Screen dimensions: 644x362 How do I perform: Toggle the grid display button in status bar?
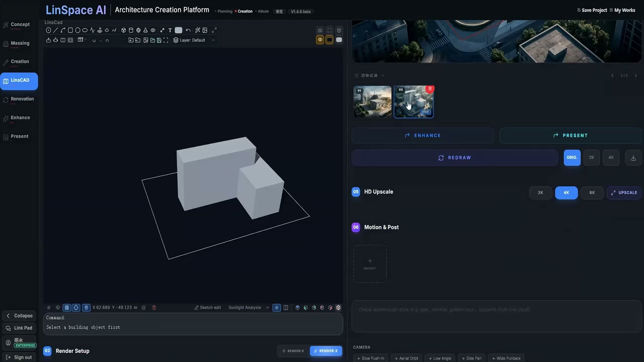(66, 308)
